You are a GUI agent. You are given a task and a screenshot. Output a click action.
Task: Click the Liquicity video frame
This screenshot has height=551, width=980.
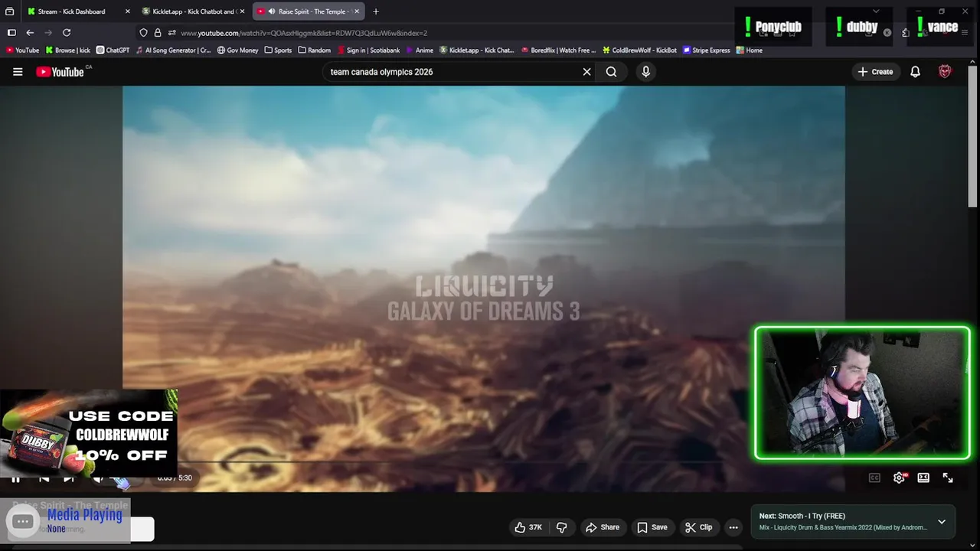(483, 289)
